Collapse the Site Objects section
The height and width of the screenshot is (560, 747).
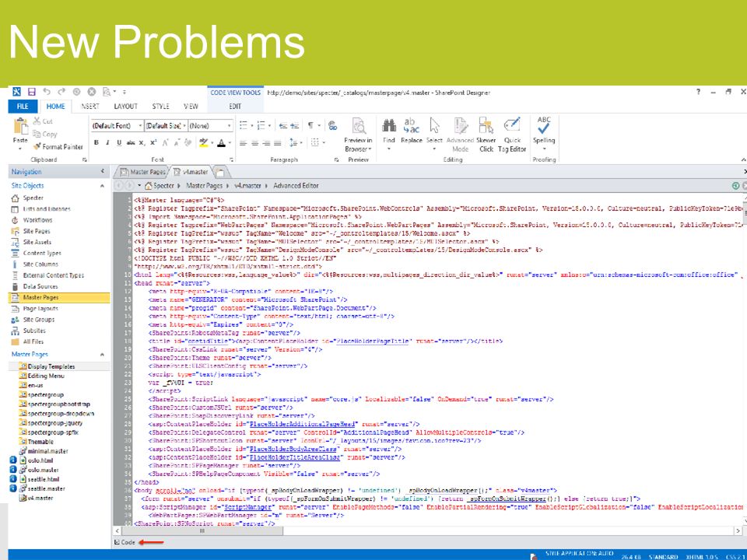pyautogui.click(x=102, y=186)
